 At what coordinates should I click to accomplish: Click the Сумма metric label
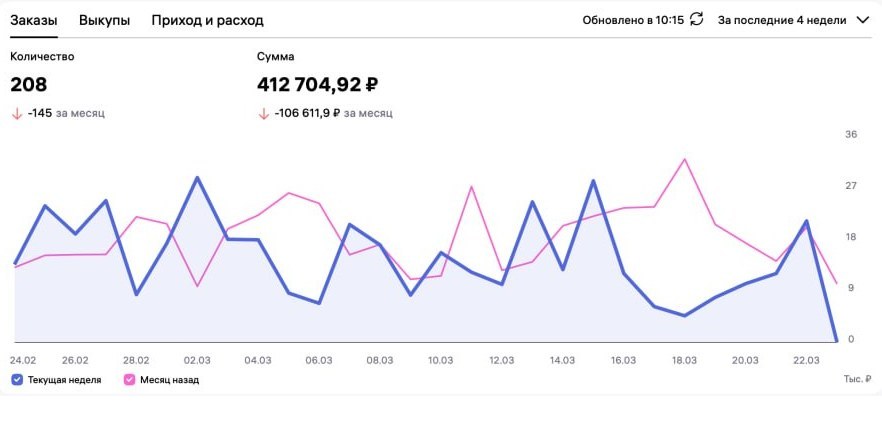click(276, 57)
